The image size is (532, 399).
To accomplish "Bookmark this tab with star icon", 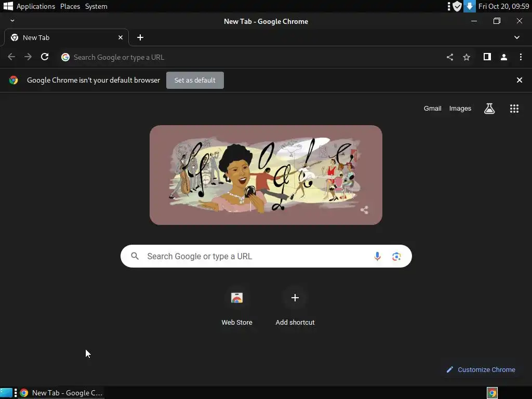I will (x=467, y=57).
